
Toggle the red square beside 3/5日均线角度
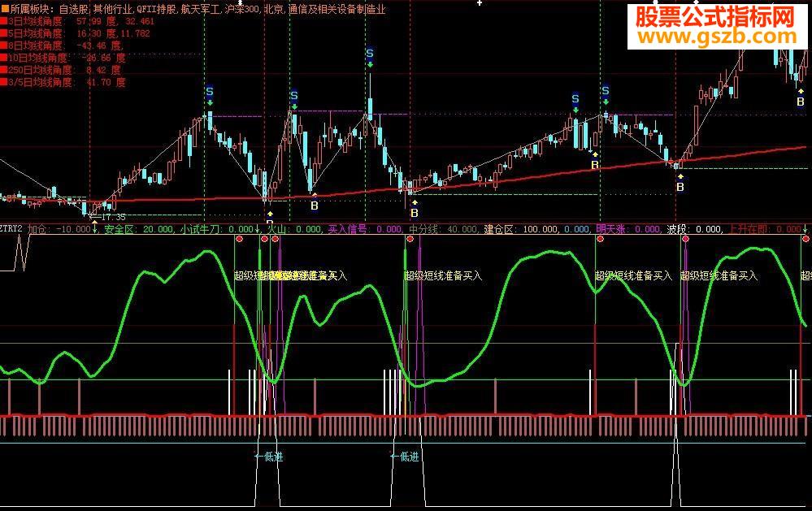[x=3, y=82]
